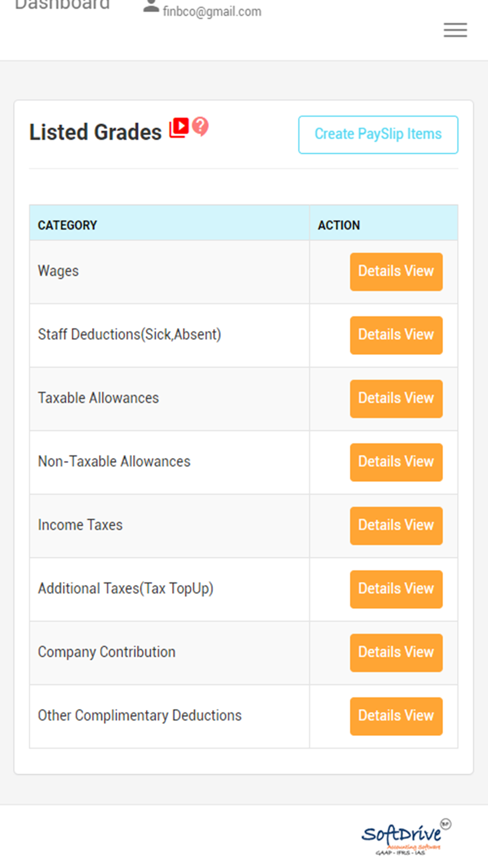Viewport: 488px width, 868px height.
Task: Click the Listed Grades heading
Action: click(95, 132)
